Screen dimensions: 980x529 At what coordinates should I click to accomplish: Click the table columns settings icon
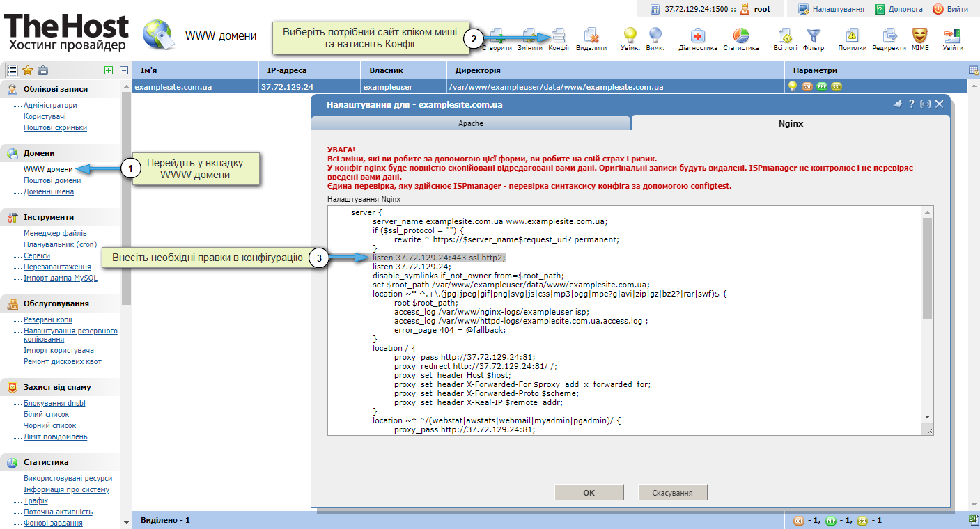tap(974, 70)
